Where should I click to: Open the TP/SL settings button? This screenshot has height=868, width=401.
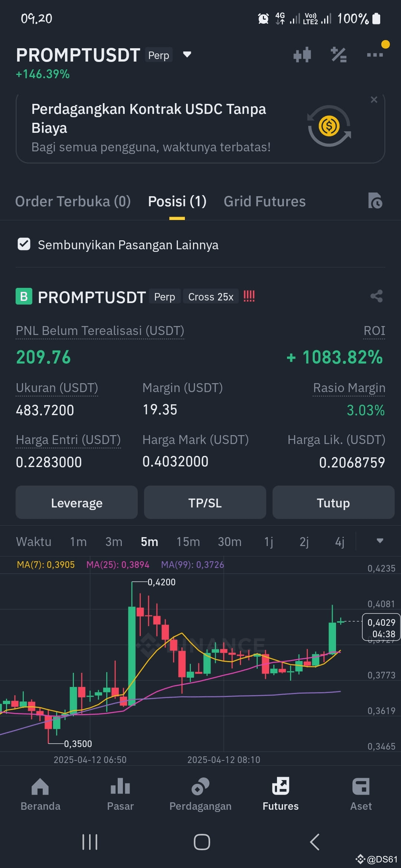point(205,503)
